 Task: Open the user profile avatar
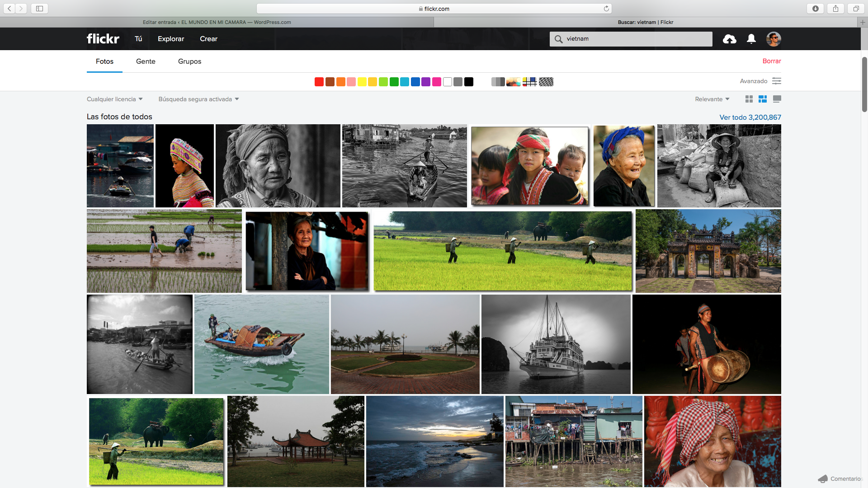pyautogui.click(x=774, y=39)
